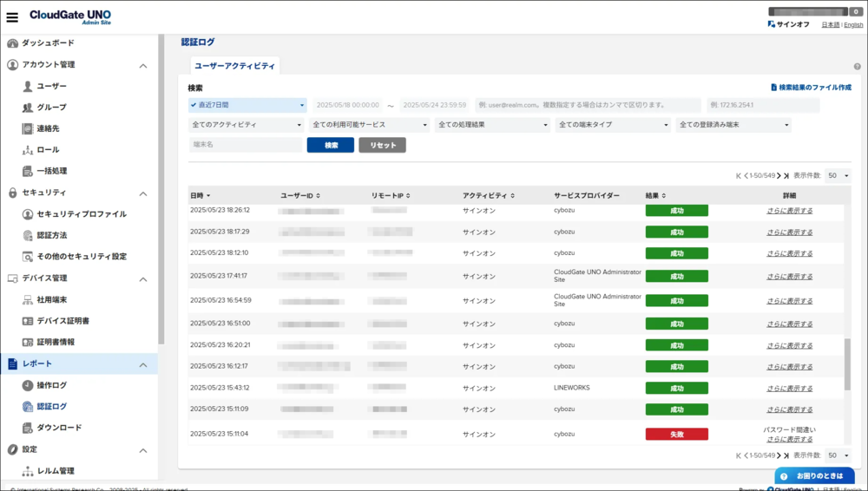This screenshot has height=491, width=868.
Task: Open the 直近7日間 period dropdown
Action: click(x=247, y=105)
